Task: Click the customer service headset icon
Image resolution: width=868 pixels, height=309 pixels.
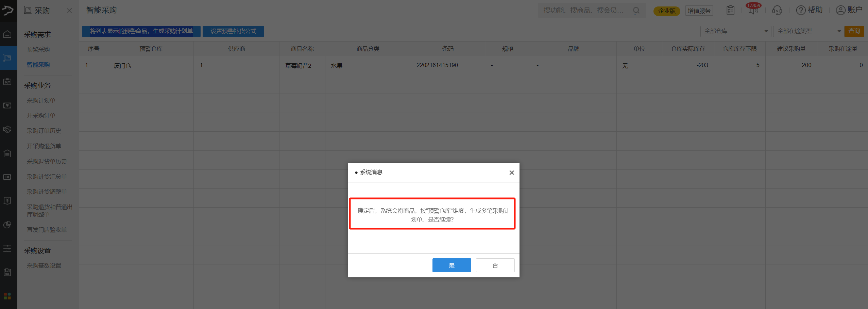Action: tap(777, 10)
